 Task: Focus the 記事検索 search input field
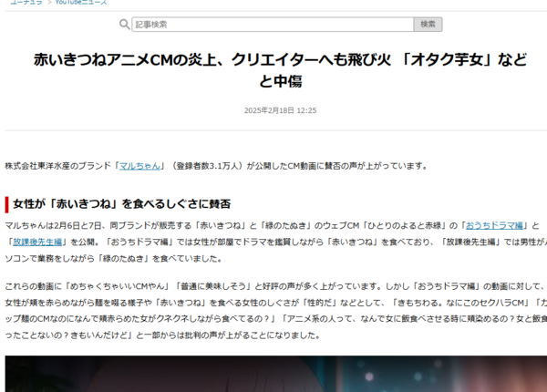click(x=273, y=25)
